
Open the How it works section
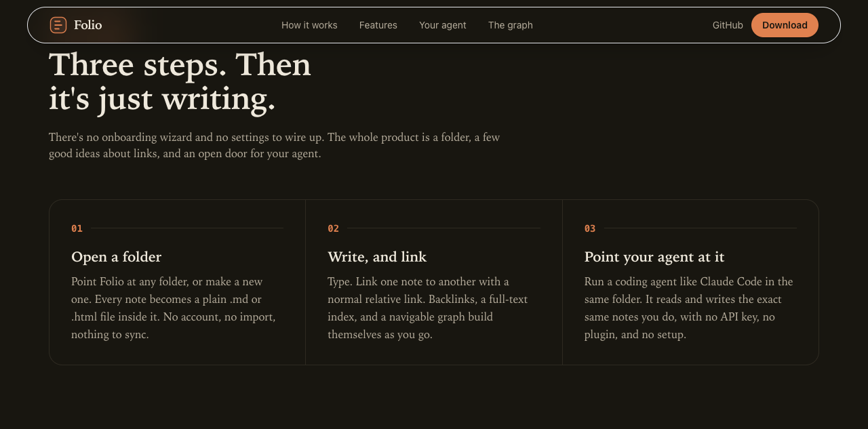tap(309, 25)
